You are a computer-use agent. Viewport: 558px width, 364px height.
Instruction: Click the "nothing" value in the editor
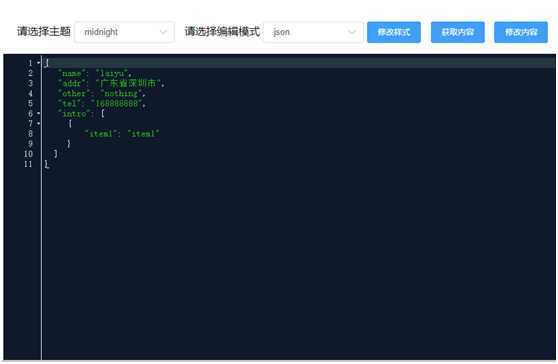(121, 94)
